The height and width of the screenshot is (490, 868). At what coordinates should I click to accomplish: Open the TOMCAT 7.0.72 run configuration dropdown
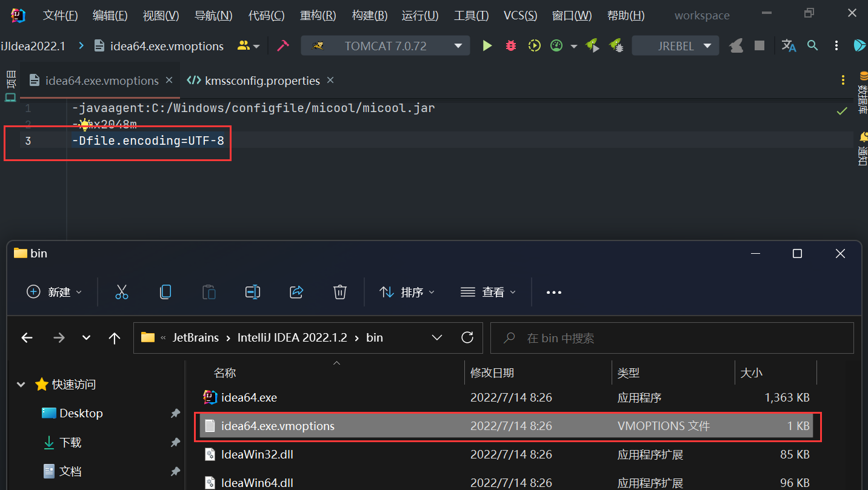[386, 45]
